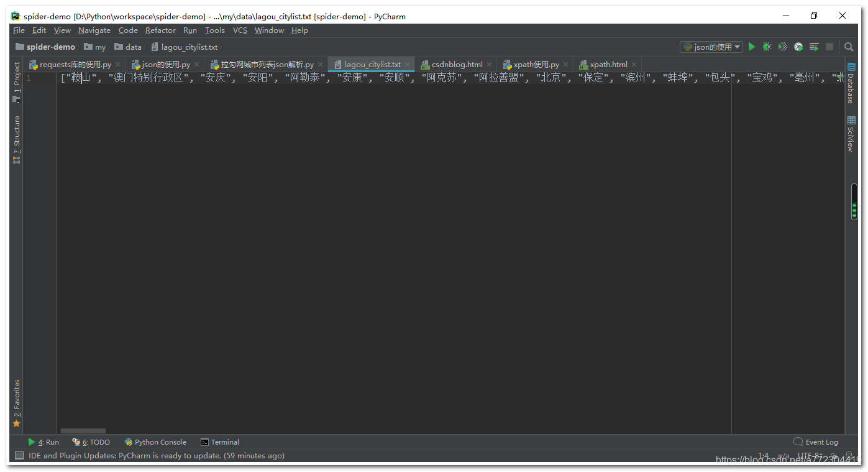Toggle the SciView panel
Screen dimensions: 868x472
(x=851, y=134)
